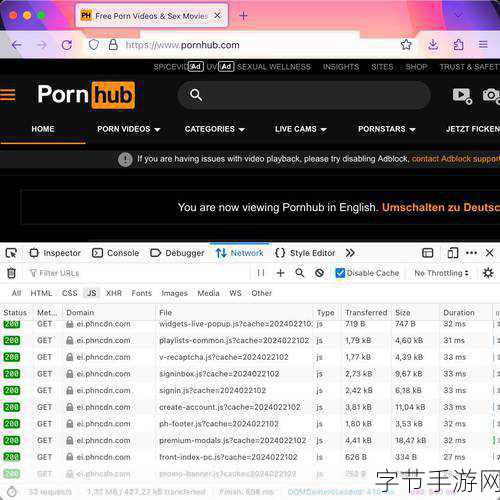Open the INSIGHTS link
The image size is (500, 500).
[x=341, y=67]
